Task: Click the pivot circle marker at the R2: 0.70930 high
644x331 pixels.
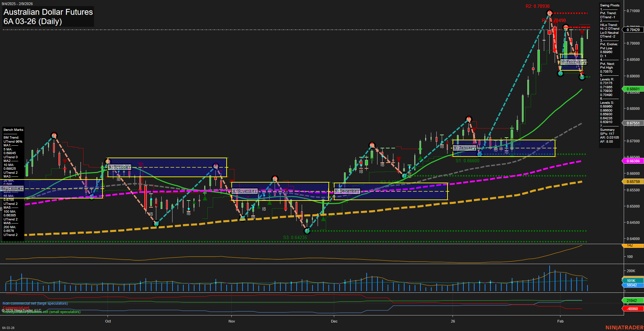Action: coord(550,13)
